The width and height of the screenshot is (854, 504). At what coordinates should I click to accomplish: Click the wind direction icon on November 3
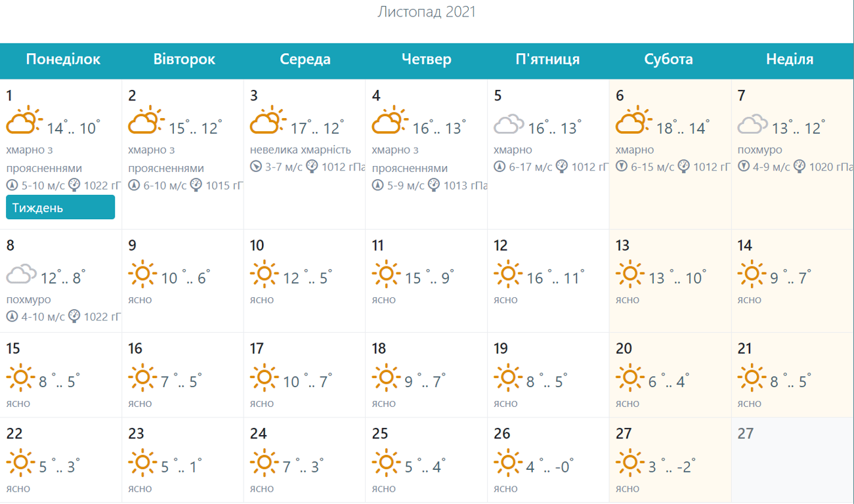pos(256,167)
